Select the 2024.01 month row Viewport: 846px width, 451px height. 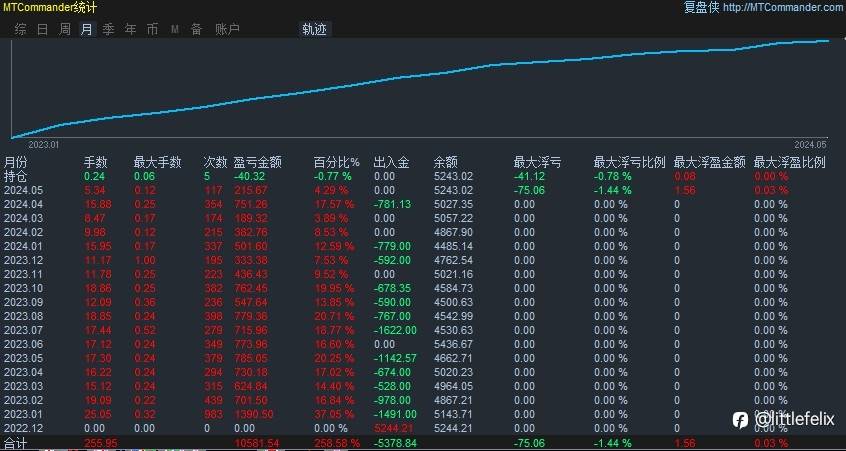pyautogui.click(x=423, y=246)
